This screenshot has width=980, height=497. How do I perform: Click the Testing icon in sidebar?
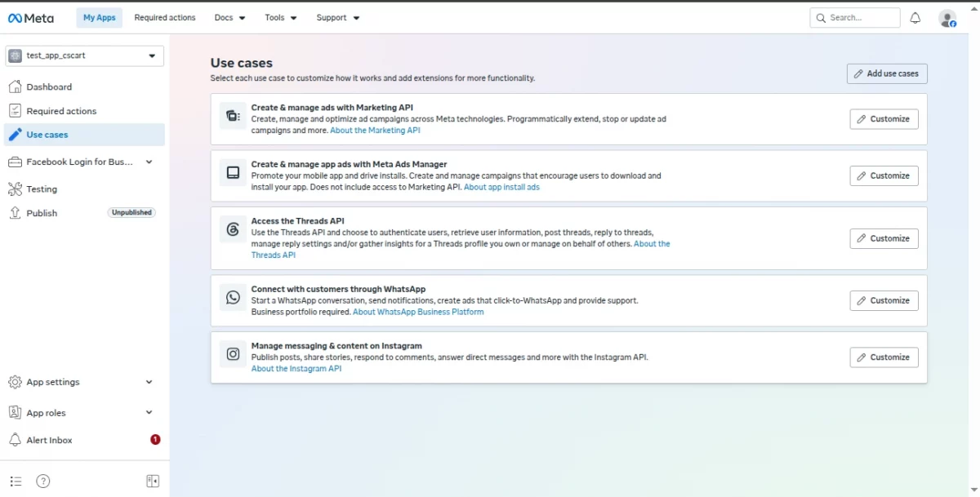[15, 189]
